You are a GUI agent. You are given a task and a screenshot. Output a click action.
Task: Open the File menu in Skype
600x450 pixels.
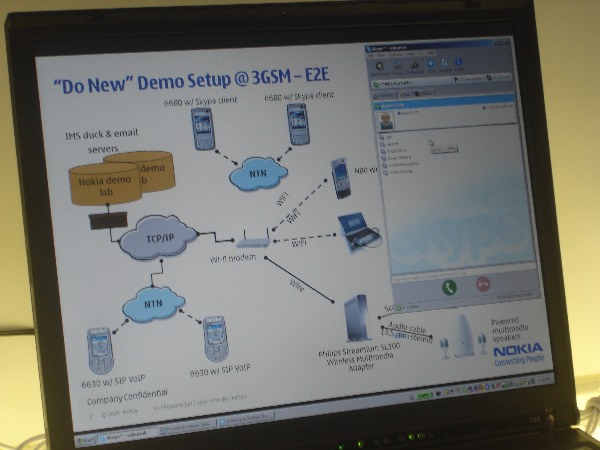click(x=371, y=56)
